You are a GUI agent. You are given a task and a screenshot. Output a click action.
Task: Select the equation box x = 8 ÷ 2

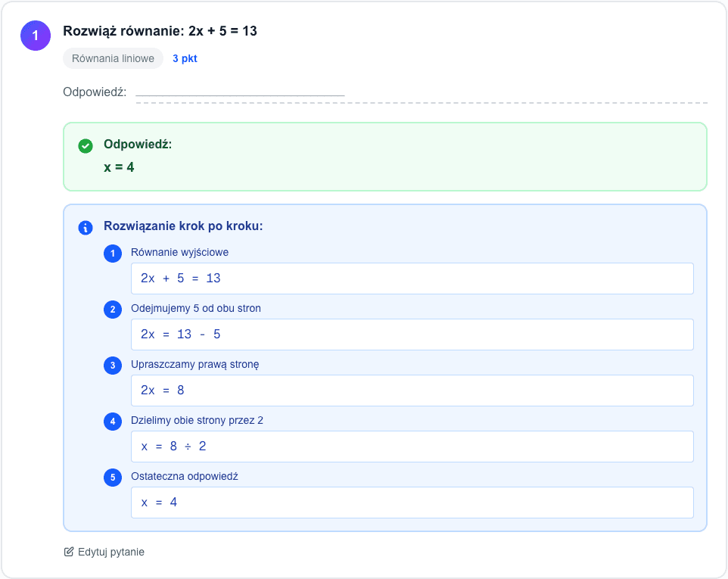(412, 447)
